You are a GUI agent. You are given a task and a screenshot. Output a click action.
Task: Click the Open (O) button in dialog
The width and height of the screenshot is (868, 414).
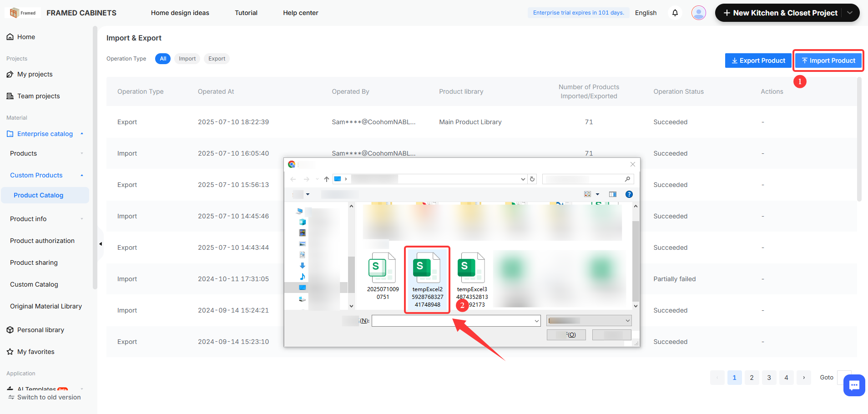point(566,335)
